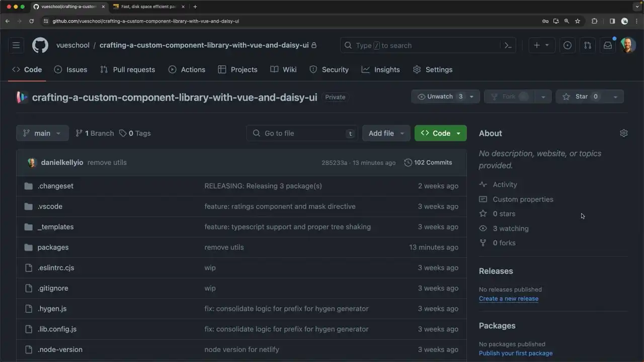
Task: Open danielkellyio author link
Action: point(62,162)
